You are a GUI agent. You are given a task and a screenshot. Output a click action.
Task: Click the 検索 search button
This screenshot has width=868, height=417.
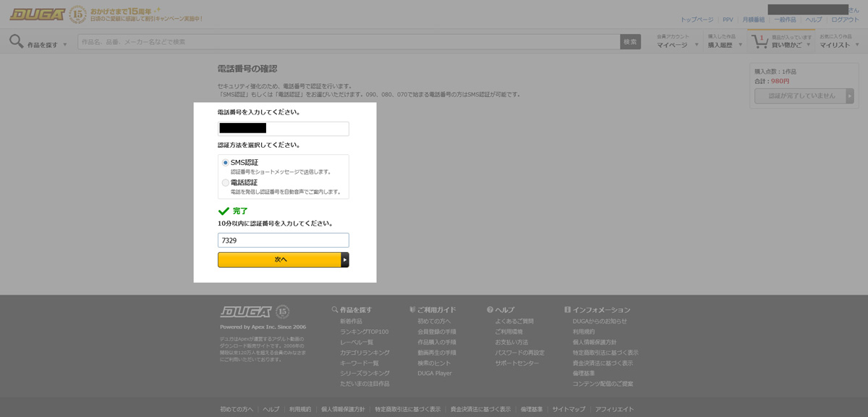(x=630, y=42)
